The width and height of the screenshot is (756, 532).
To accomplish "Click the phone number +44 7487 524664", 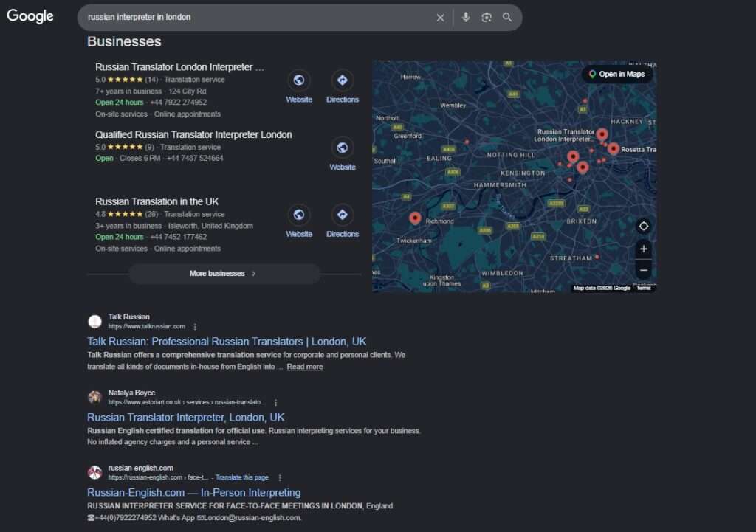I will (195, 158).
